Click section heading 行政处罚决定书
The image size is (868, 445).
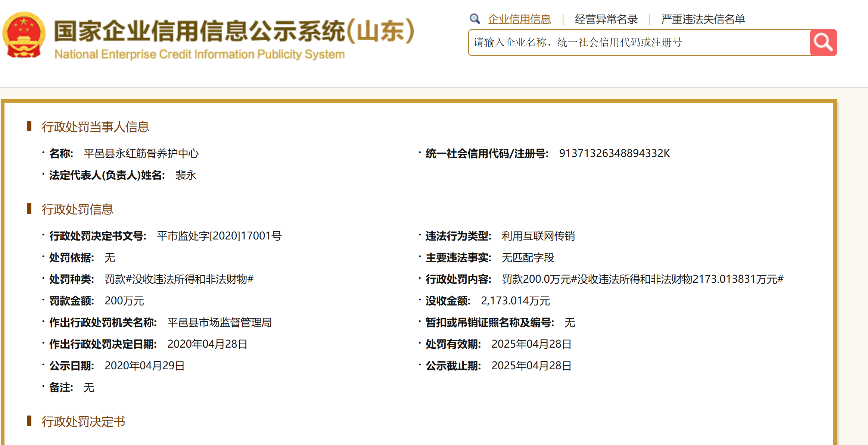[83, 422]
